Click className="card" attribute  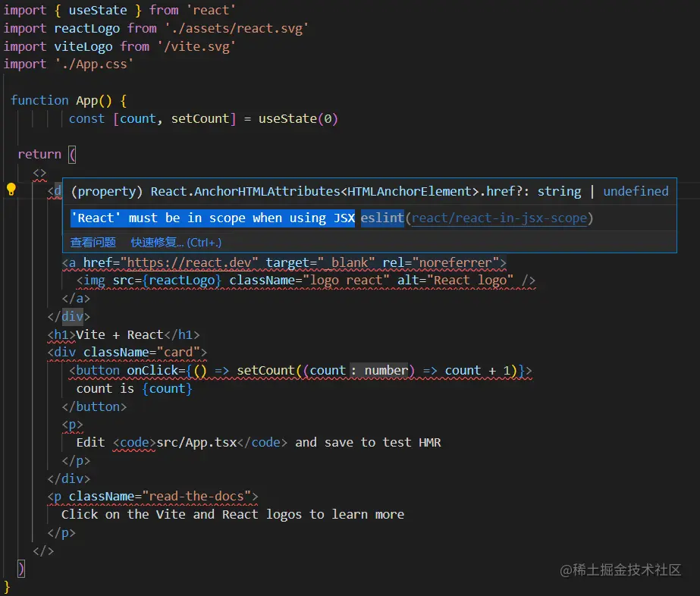(x=142, y=353)
